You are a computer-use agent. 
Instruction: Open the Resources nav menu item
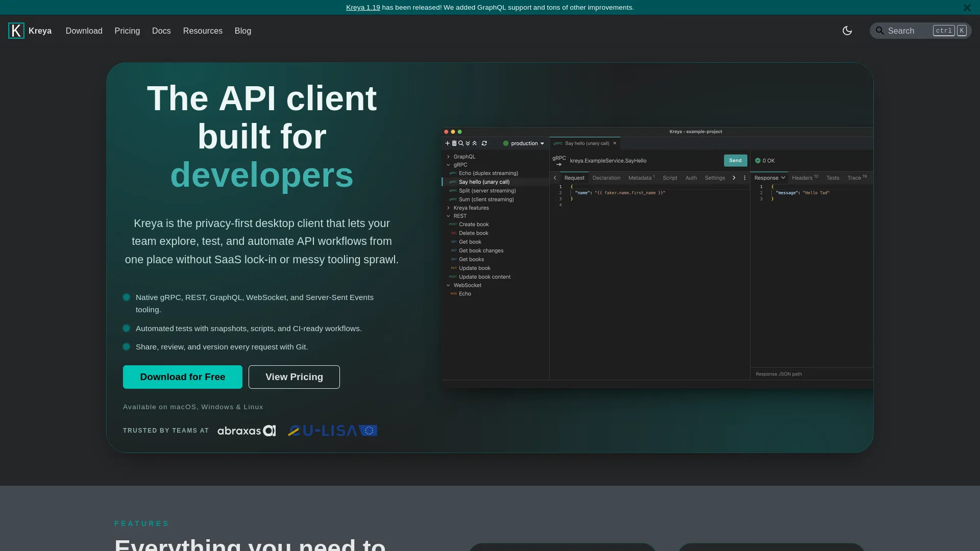tap(203, 31)
